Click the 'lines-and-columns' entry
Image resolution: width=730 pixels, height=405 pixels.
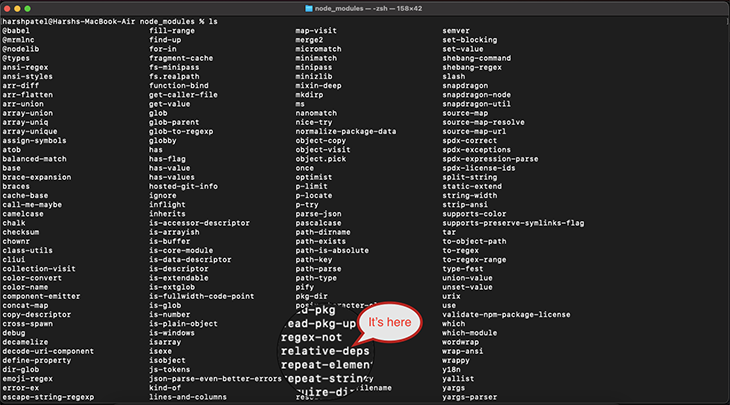[188, 397]
